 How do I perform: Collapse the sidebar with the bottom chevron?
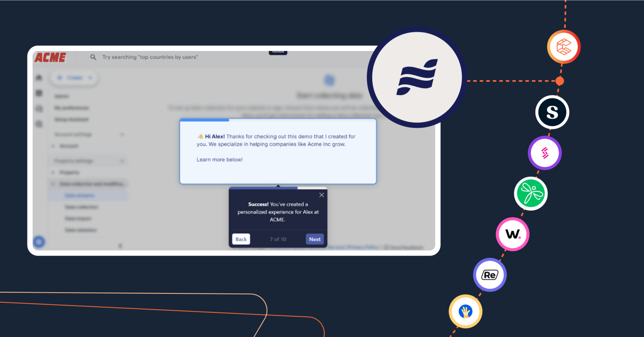pos(120,246)
